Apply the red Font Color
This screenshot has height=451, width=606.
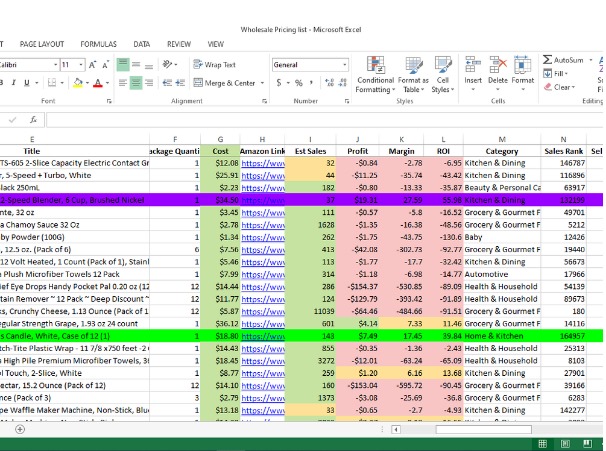pos(98,82)
